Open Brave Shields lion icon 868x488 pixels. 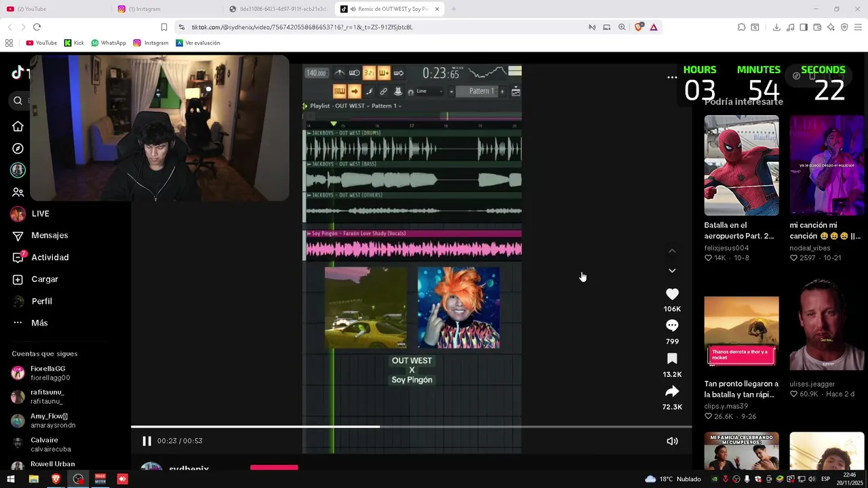(x=638, y=27)
